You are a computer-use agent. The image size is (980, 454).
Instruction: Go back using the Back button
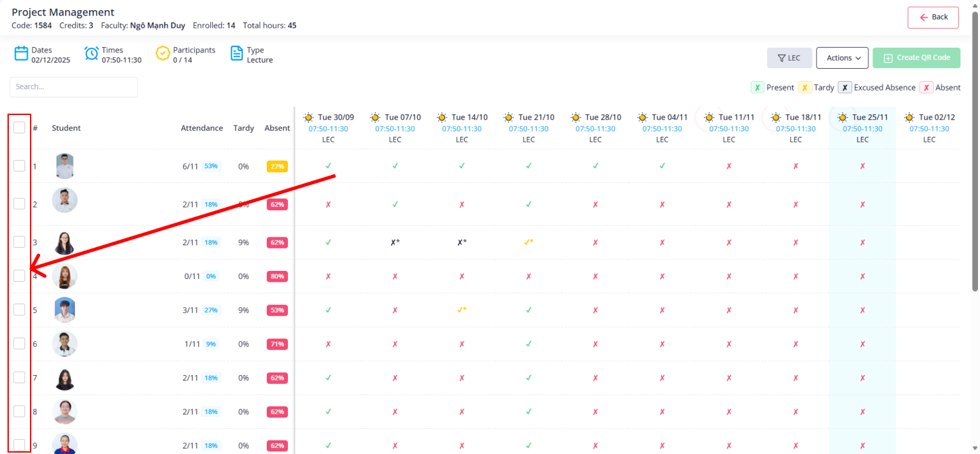933,17
